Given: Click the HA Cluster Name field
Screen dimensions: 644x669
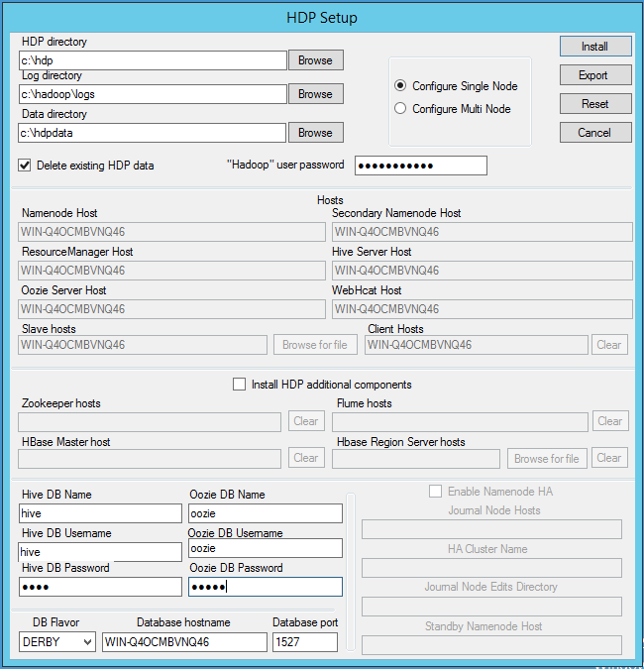Looking at the screenshot, I should [491, 568].
